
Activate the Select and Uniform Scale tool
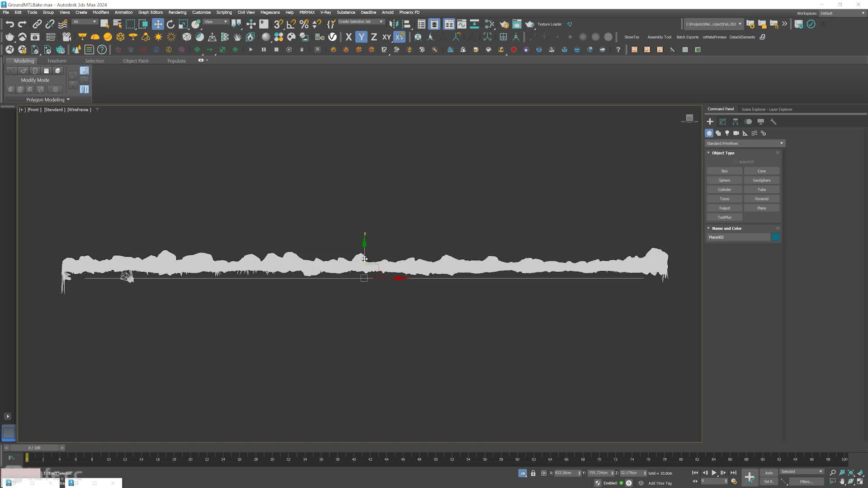coord(183,24)
